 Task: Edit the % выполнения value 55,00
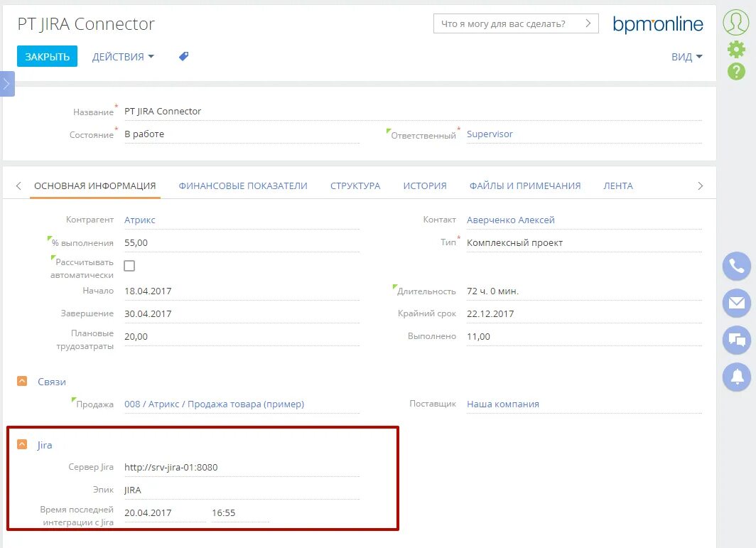242,242
